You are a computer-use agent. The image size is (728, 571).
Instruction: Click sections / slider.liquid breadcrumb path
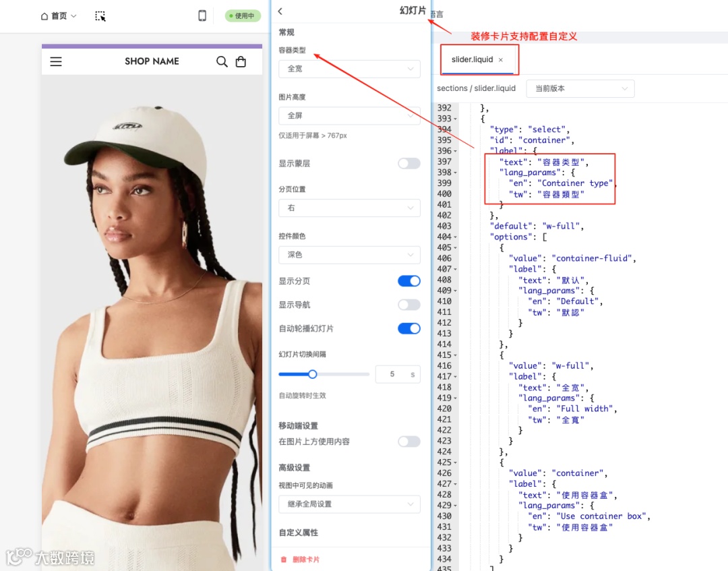(x=476, y=88)
